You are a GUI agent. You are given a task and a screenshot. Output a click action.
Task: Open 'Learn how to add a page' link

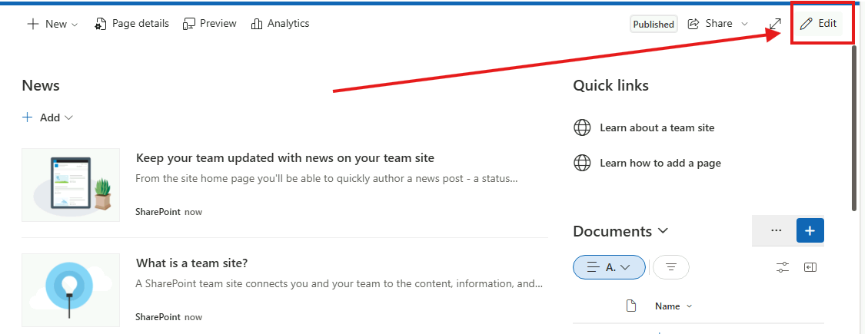click(x=660, y=163)
